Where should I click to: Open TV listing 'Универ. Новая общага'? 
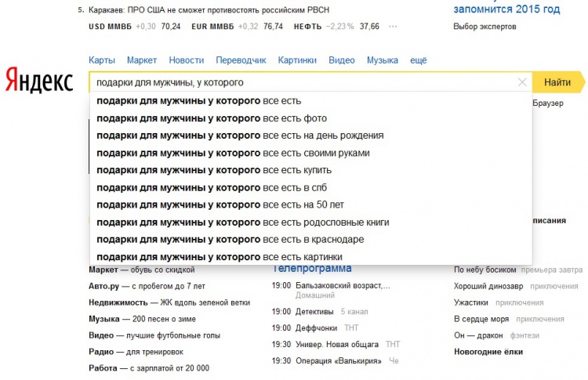pos(336,344)
